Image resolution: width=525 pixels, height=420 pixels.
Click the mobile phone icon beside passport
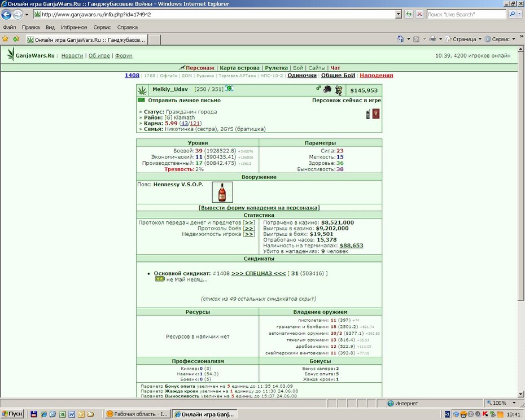click(x=368, y=114)
